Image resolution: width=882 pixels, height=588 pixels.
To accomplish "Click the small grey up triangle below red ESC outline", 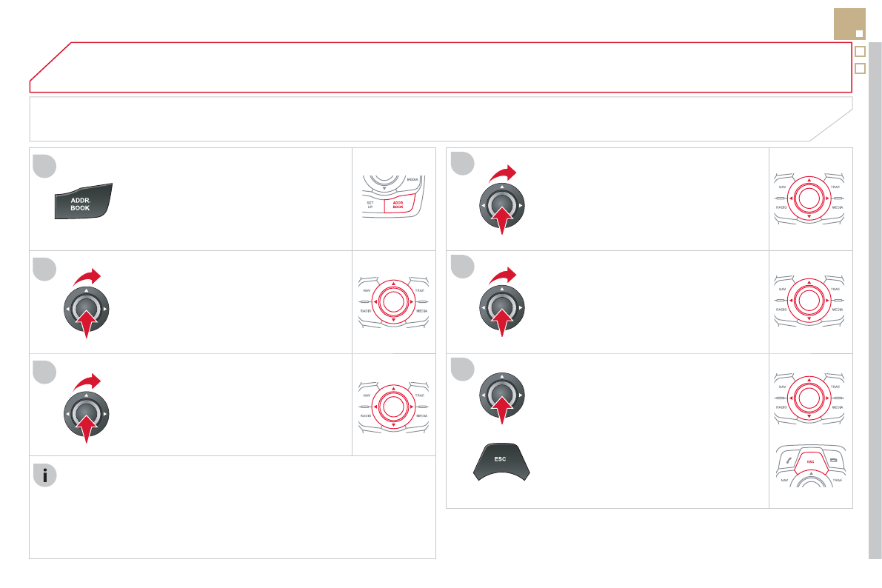I will pos(810,473).
